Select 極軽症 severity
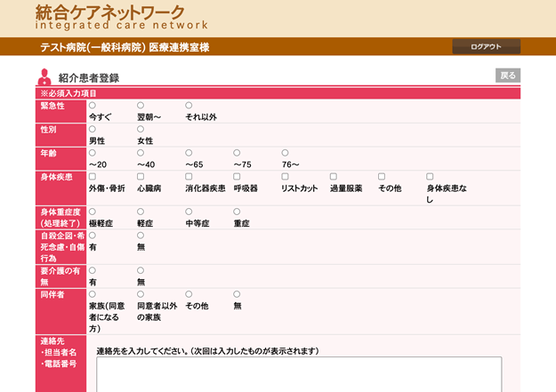Viewport: 556px width, 392px height. tap(93, 212)
